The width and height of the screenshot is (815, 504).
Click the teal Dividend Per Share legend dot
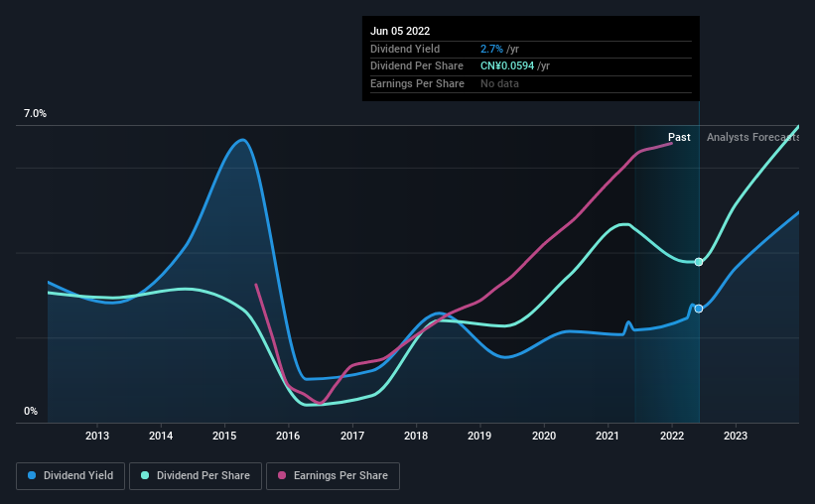(x=145, y=475)
